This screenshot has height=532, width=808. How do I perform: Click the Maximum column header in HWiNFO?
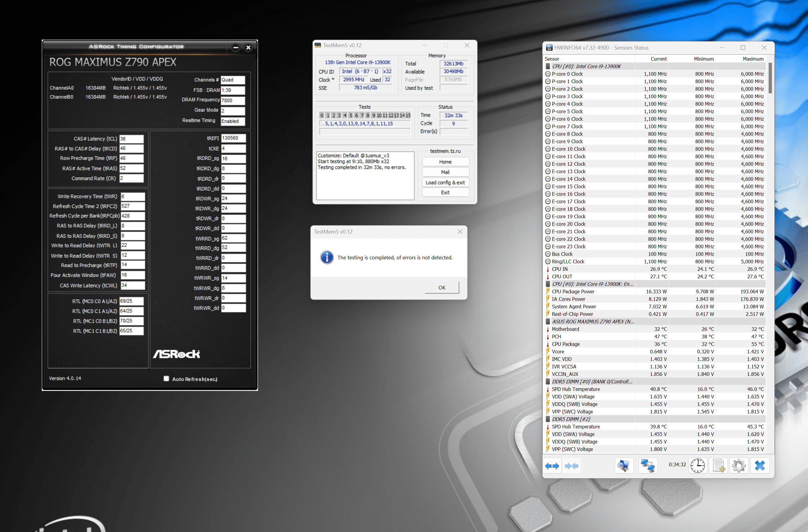click(x=753, y=59)
